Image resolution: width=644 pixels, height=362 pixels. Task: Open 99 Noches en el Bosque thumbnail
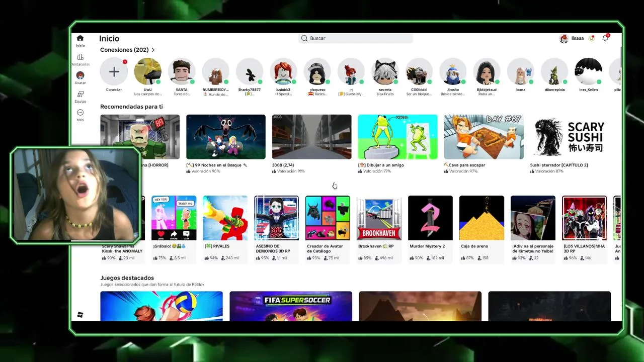coord(226,137)
